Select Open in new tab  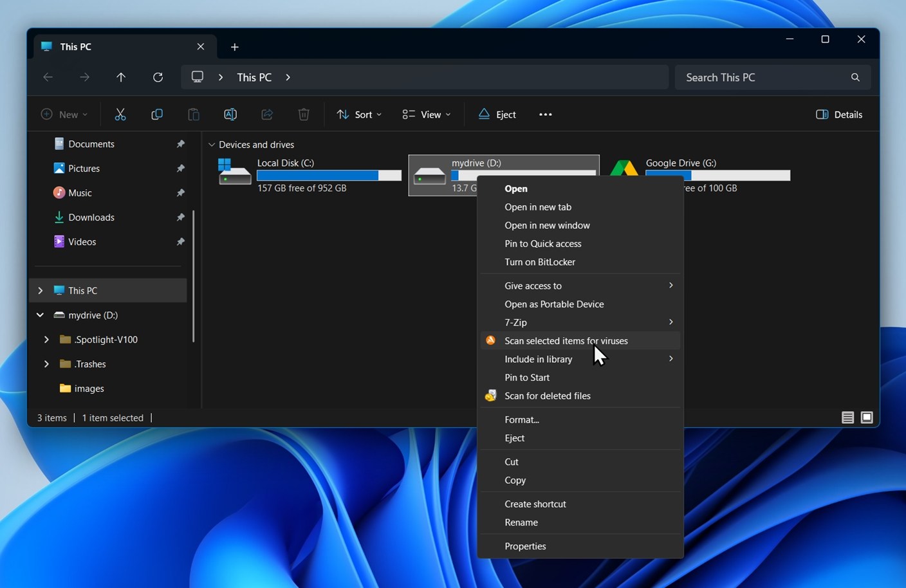tap(580, 207)
